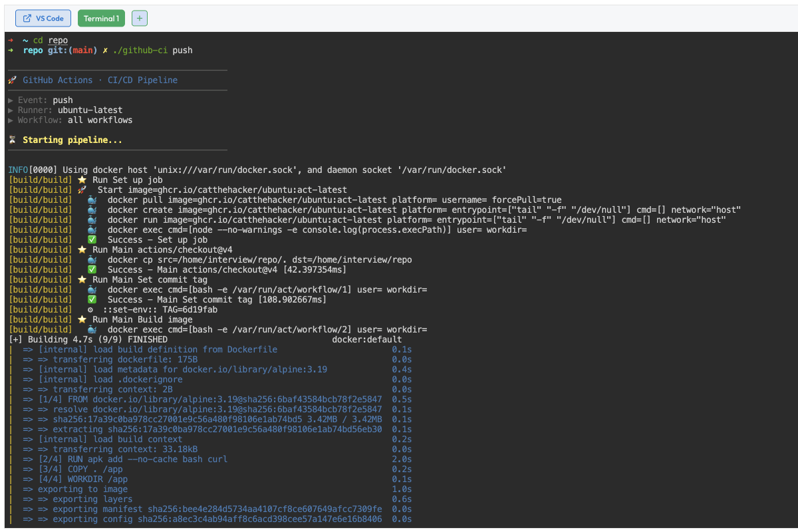
Task: Click the '[4/4] WORKDIR /app' line
Action: point(209,479)
